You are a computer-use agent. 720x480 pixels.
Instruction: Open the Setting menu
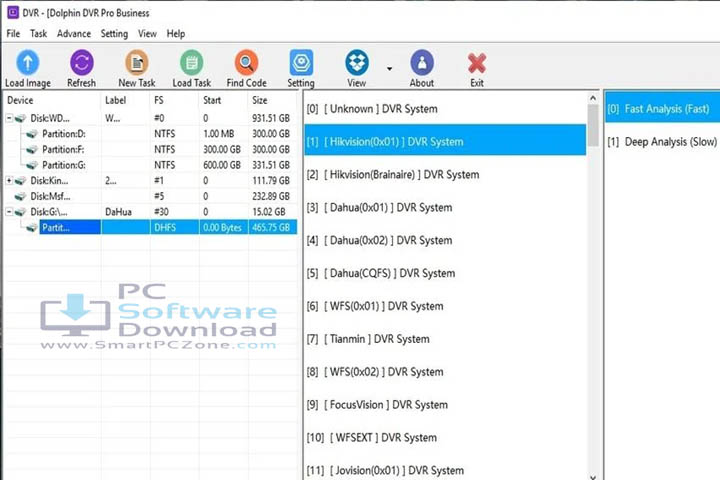tap(114, 34)
